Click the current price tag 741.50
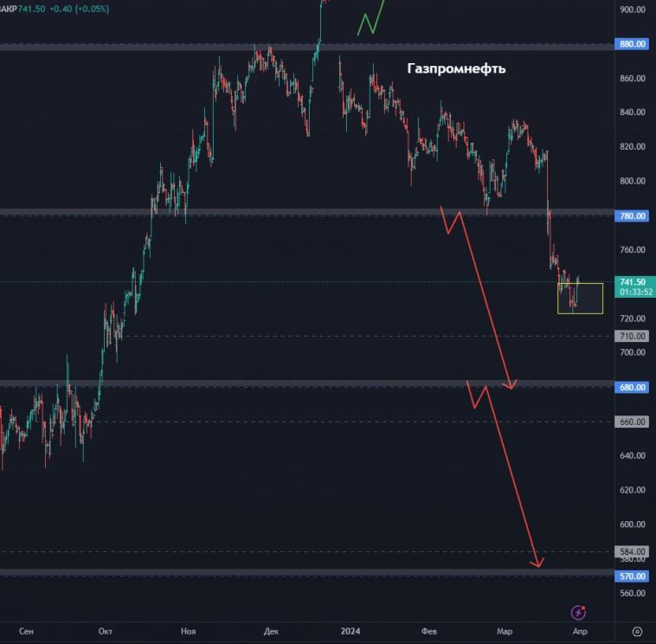The image size is (656, 644). click(633, 282)
